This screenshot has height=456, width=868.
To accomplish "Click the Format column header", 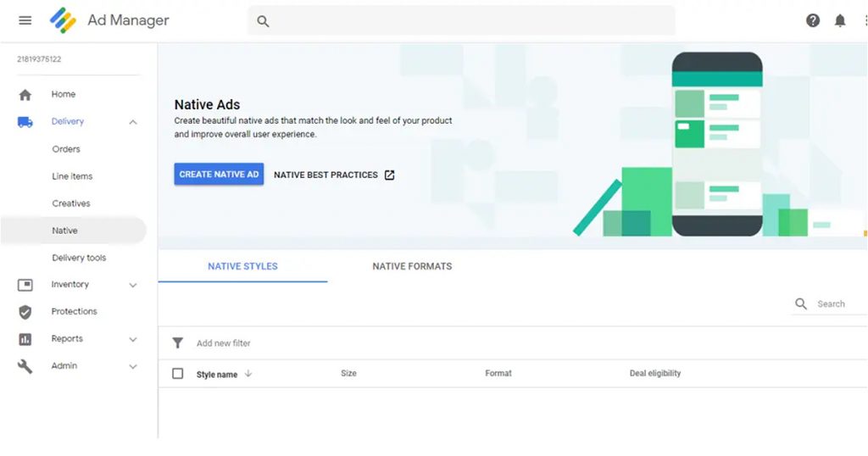I will (498, 373).
